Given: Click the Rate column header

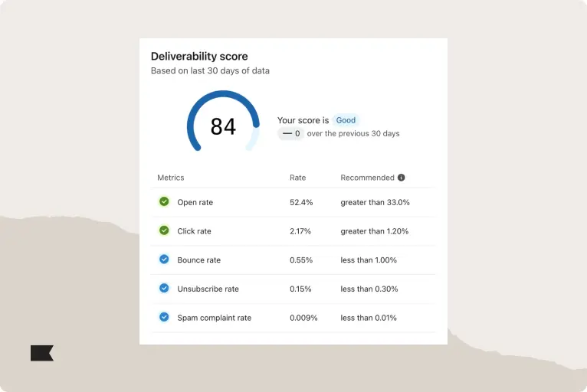Looking at the screenshot, I should click(297, 178).
